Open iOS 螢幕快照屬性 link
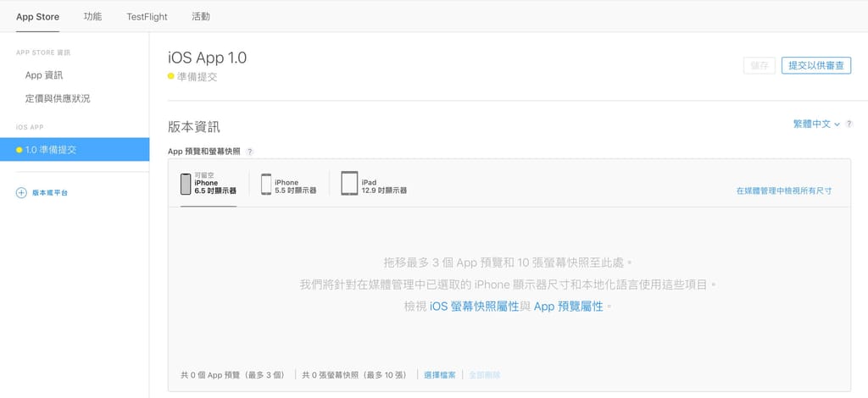 click(475, 307)
